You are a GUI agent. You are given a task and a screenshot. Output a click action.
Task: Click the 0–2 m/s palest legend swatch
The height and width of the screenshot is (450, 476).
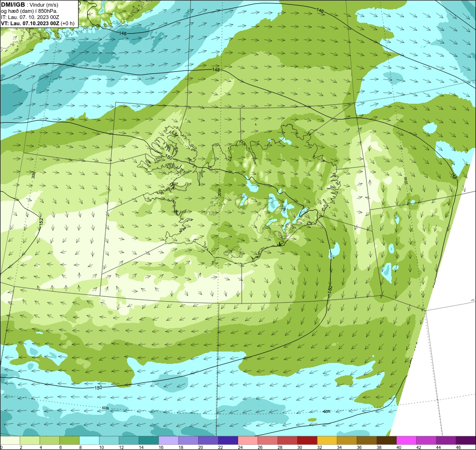pyautogui.click(x=10, y=440)
